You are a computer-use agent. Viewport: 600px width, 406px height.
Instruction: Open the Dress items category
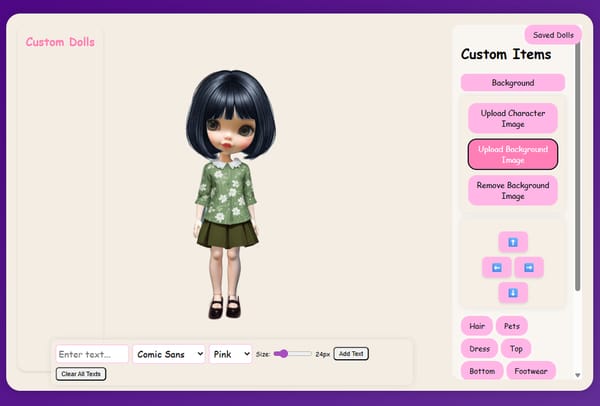[479, 349]
